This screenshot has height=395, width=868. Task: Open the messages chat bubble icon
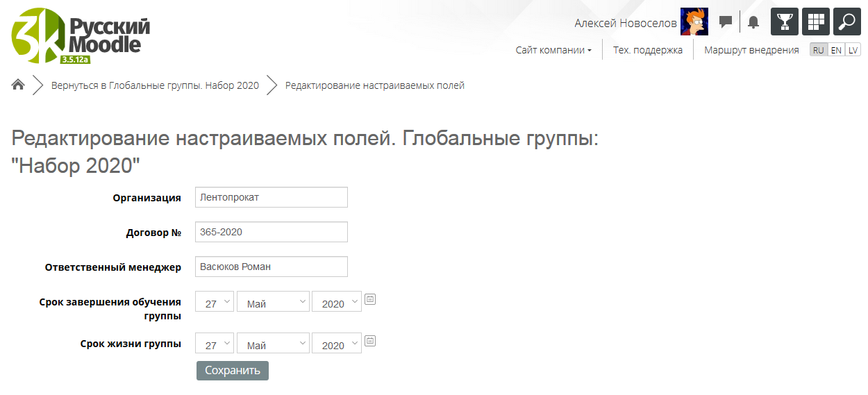[x=726, y=22]
